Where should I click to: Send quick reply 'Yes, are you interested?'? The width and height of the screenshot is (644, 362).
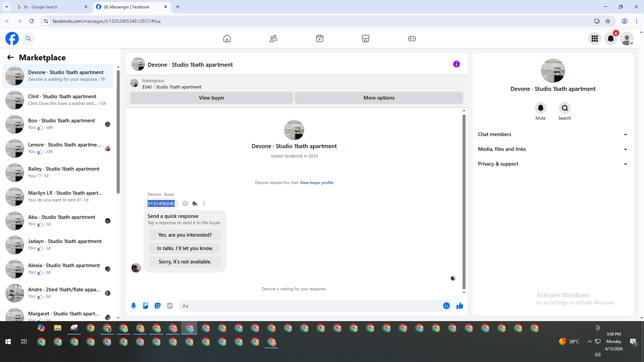185,235
